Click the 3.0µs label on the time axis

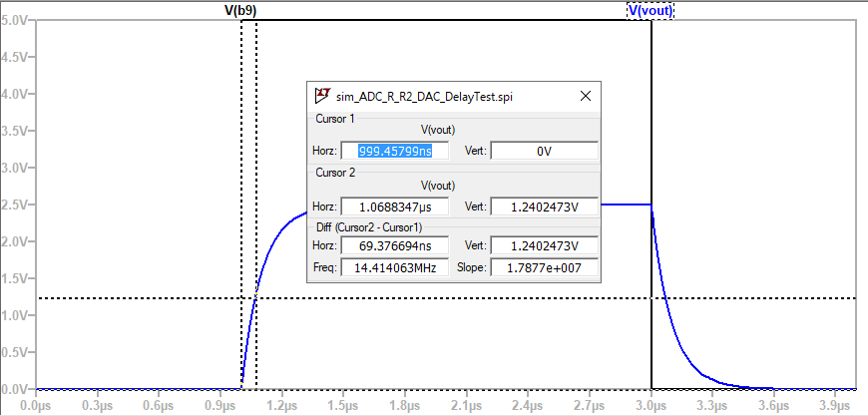651,406
